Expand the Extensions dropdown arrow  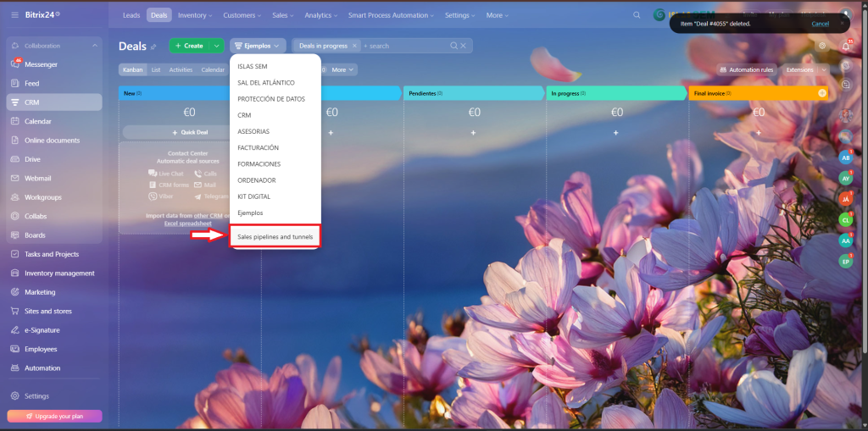point(824,69)
